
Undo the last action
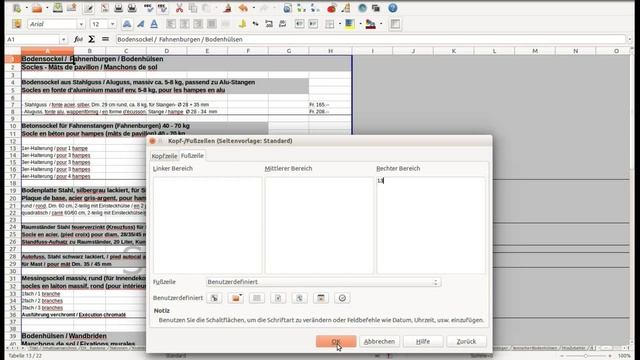tap(243, 8)
